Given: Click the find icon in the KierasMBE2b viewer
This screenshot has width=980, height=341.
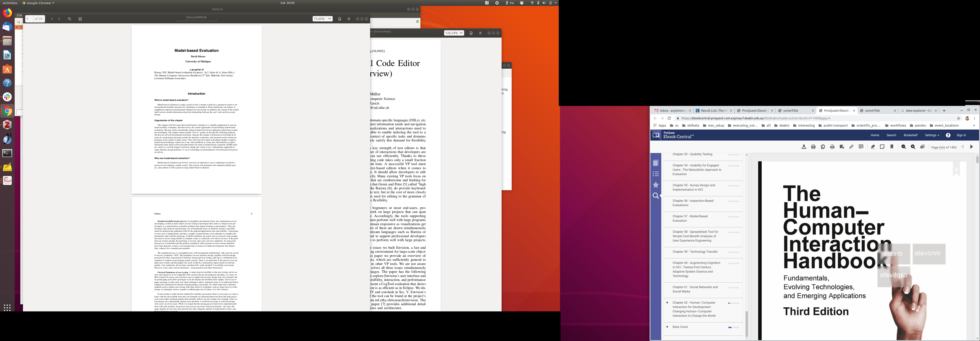Looking at the screenshot, I should (x=69, y=19).
